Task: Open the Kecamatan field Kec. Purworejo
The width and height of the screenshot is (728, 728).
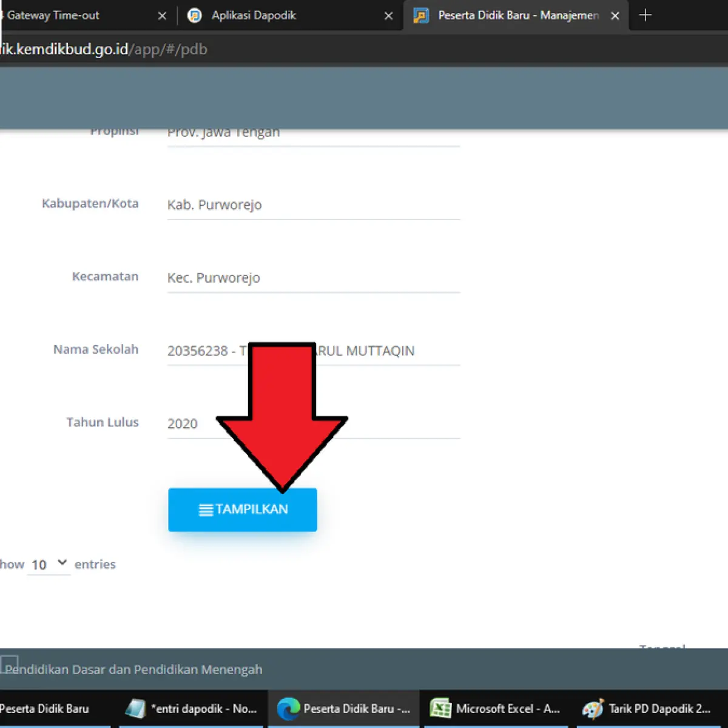Action: pos(314,278)
